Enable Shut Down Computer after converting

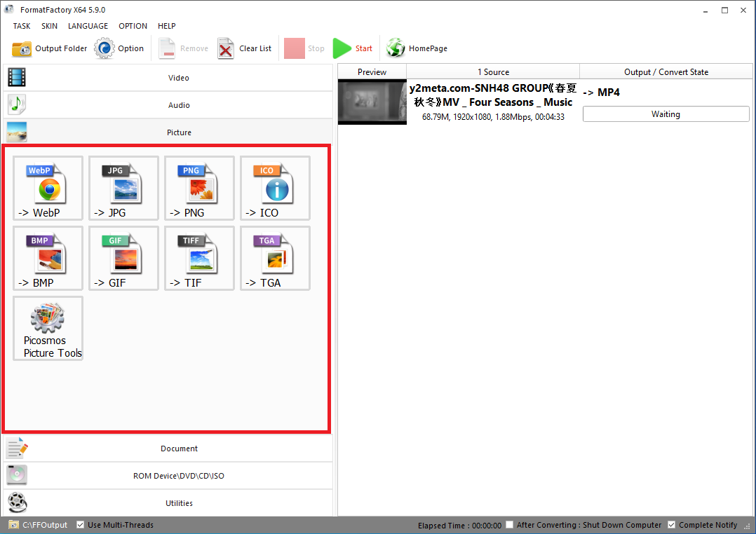coord(510,525)
